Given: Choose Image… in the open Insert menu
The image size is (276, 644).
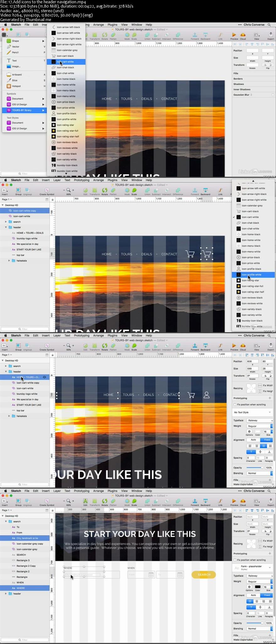Looking at the screenshot, I should [x=24, y=66].
